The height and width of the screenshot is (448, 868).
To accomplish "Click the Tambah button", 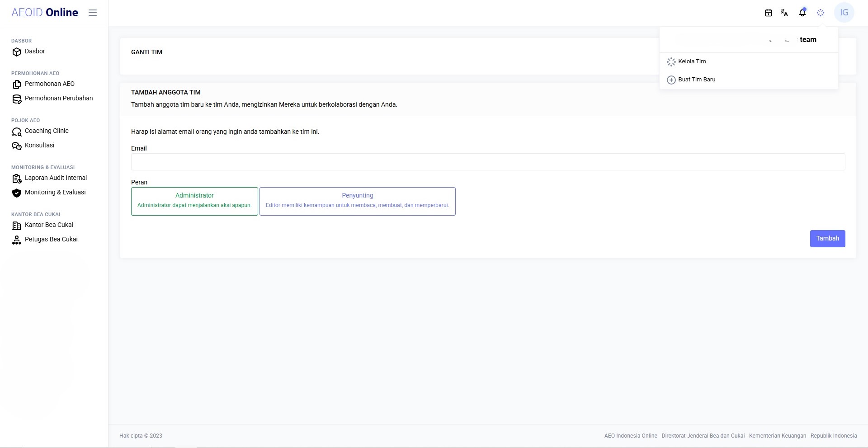I will 827,239.
